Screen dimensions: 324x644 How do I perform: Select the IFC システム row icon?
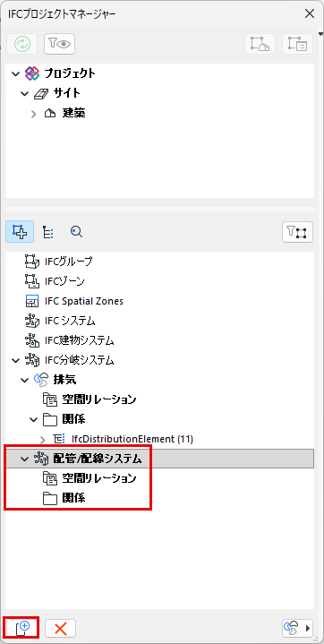pyautogui.click(x=32, y=321)
